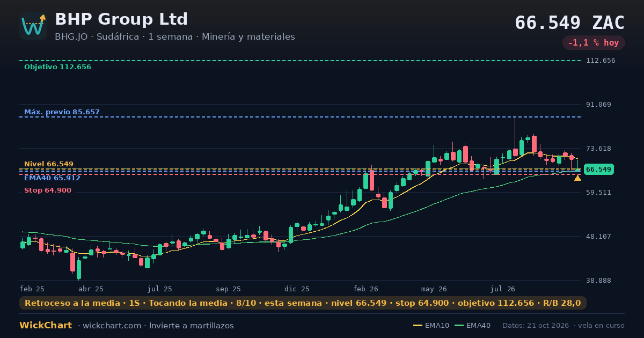The image size is (644, 338).
Task: Click the 48.107 axis value
Action: pos(598,237)
